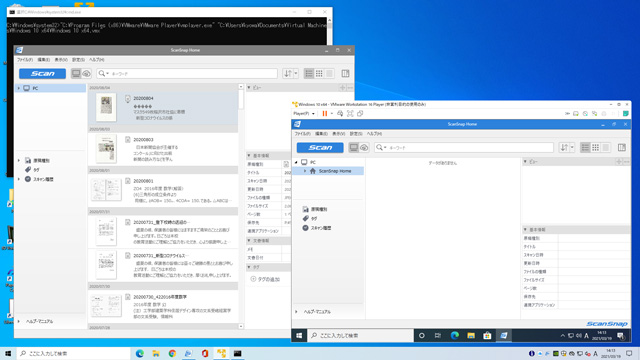Screen dimensions: 640x360
Task: Open thumbnail of document 20200804
Action: [x=106, y=107]
